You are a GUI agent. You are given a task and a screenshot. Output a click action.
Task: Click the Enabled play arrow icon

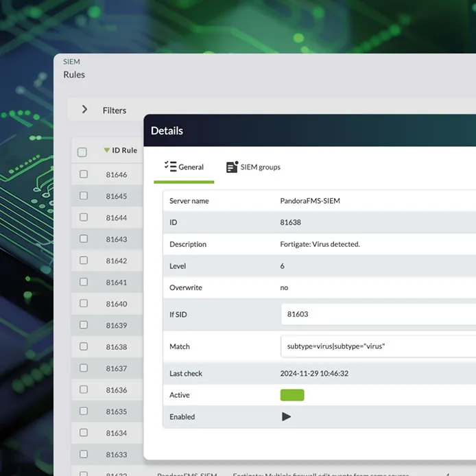click(x=286, y=416)
